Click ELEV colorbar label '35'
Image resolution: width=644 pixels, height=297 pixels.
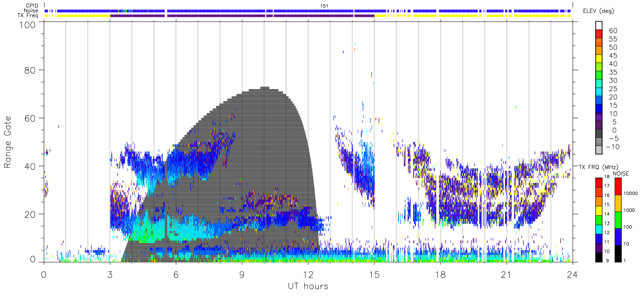[x=613, y=72]
